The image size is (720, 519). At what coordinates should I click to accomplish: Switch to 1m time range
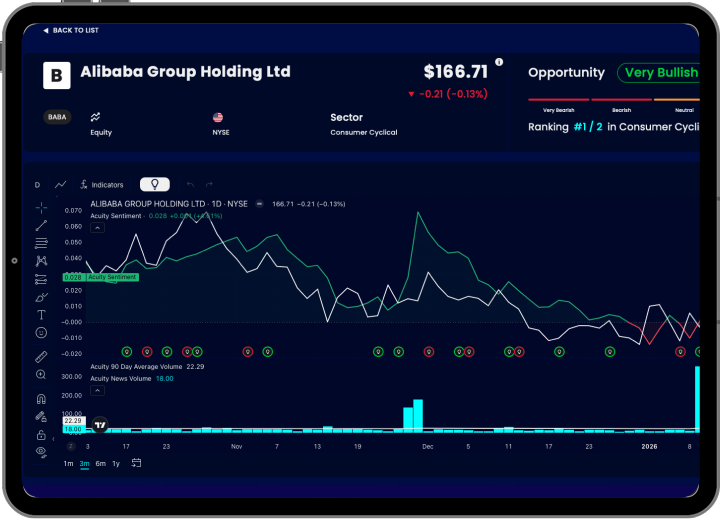(68, 463)
